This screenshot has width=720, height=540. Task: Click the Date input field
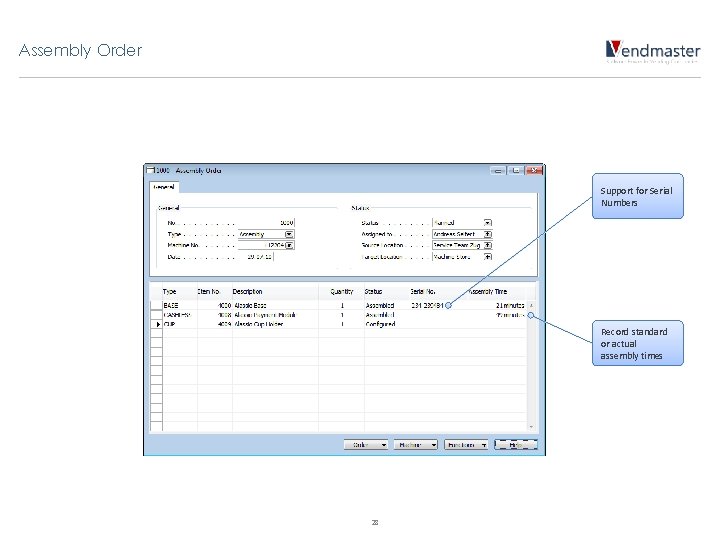256,257
